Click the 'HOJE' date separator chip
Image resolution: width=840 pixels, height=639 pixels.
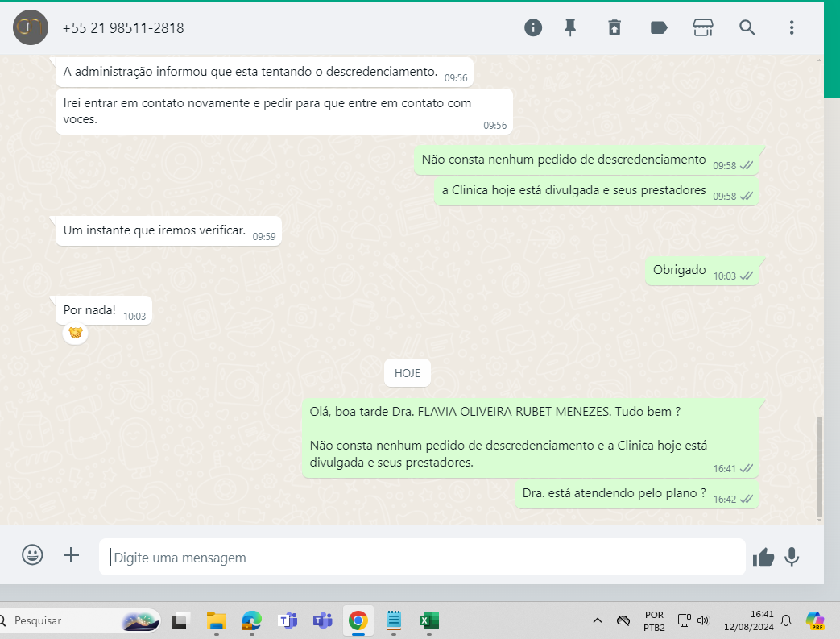(x=408, y=373)
